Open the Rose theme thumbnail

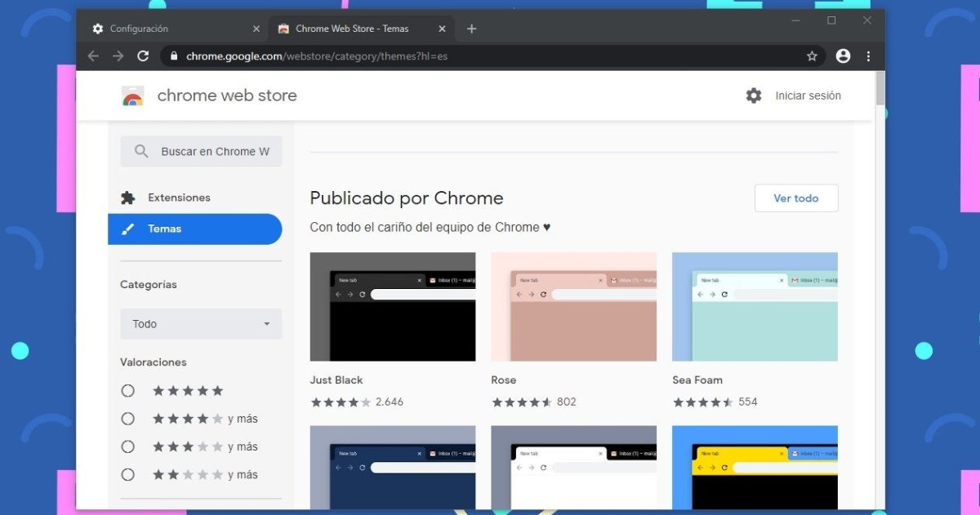click(573, 307)
